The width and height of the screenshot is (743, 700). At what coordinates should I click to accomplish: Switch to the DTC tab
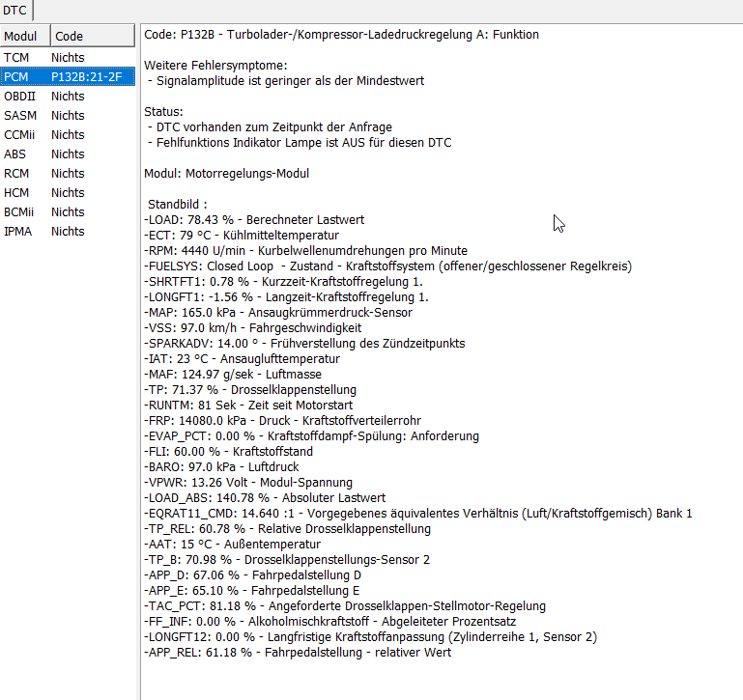(15, 10)
